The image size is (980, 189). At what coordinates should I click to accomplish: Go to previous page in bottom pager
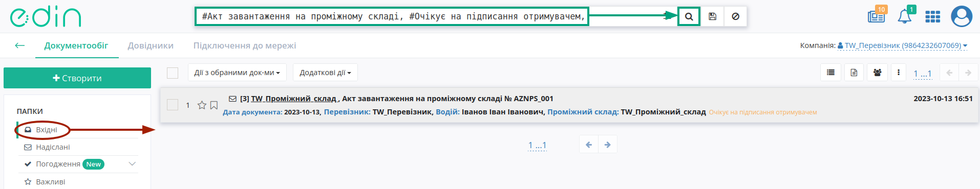click(589, 145)
